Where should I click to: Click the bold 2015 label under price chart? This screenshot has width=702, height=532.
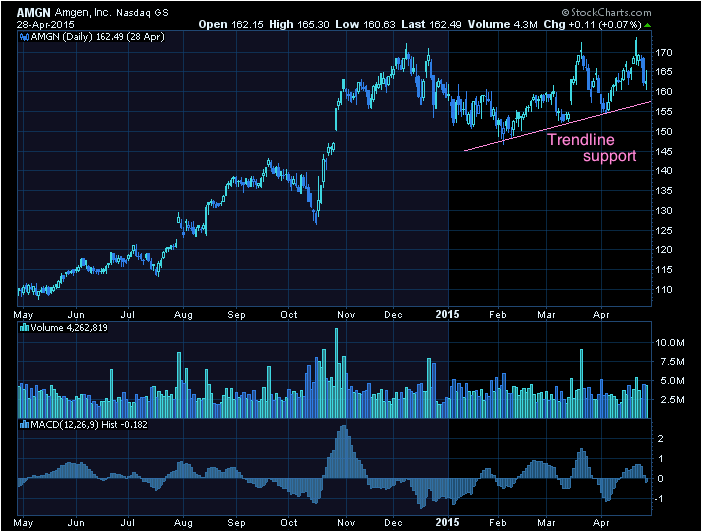[x=447, y=314]
